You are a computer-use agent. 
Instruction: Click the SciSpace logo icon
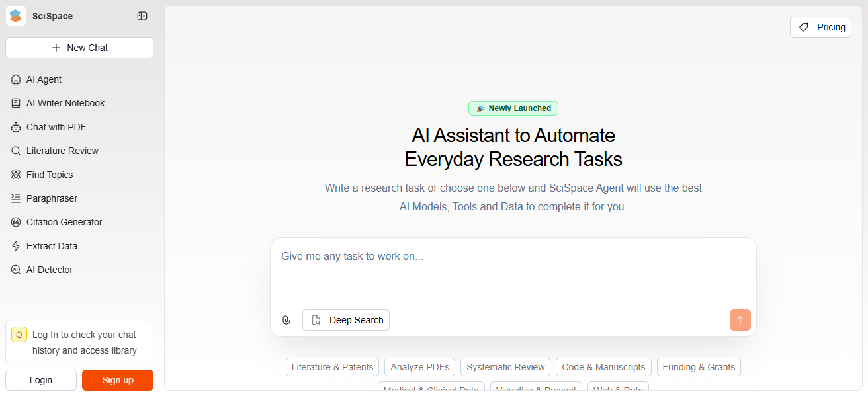click(16, 16)
